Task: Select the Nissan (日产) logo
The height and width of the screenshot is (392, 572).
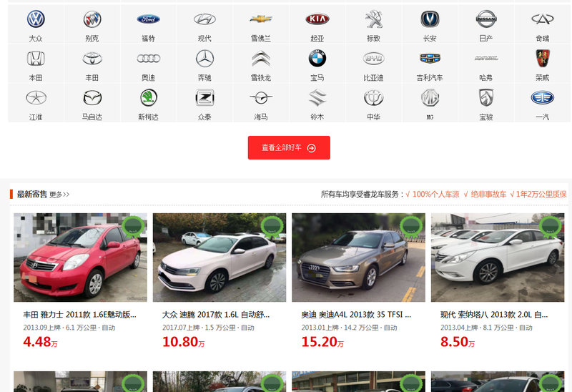Action: pyautogui.click(x=486, y=19)
